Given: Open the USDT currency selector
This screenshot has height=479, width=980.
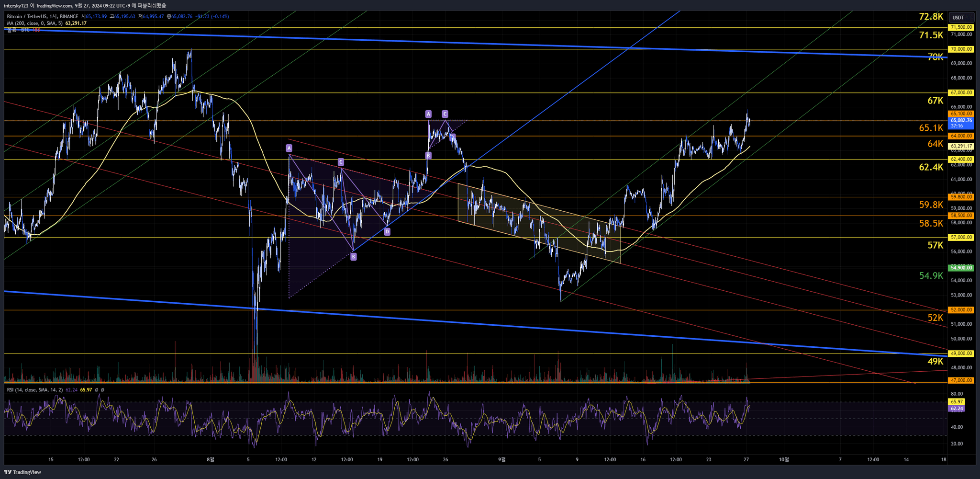Looking at the screenshot, I should tap(958, 18).
